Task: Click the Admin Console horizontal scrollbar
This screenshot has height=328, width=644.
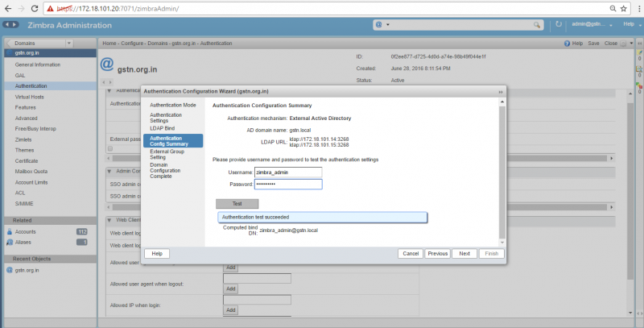Action: 359,208
